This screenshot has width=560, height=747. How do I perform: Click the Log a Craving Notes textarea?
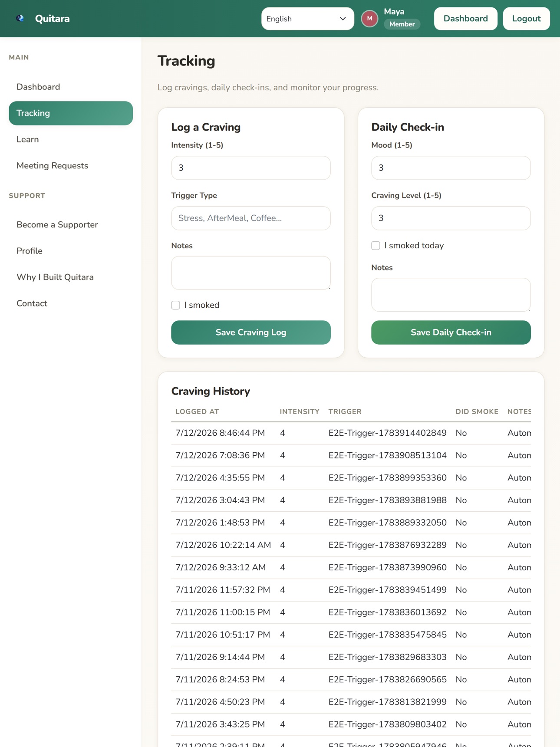coord(251,273)
